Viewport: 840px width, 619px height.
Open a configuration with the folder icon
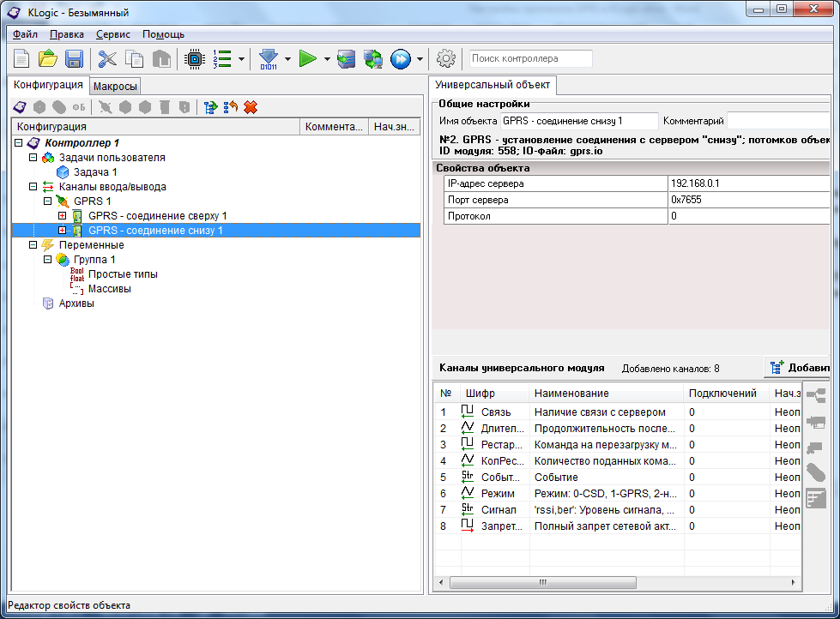pos(48,59)
